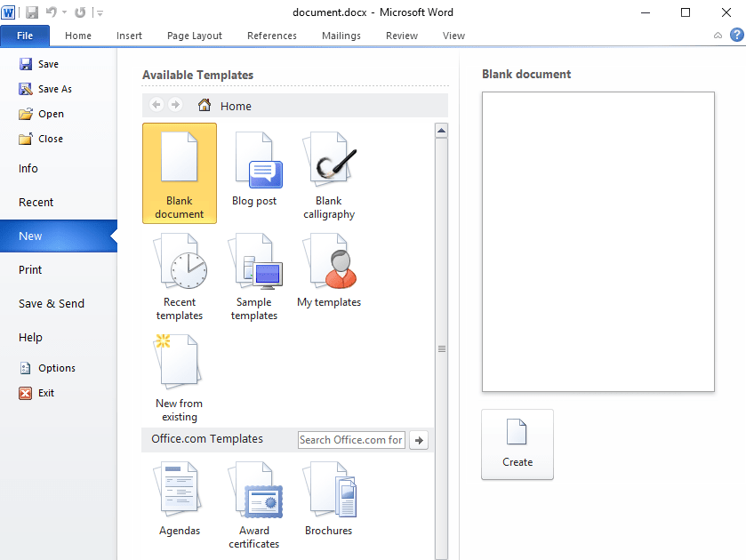
Task: Select Print from the File menu
Action: [29, 269]
